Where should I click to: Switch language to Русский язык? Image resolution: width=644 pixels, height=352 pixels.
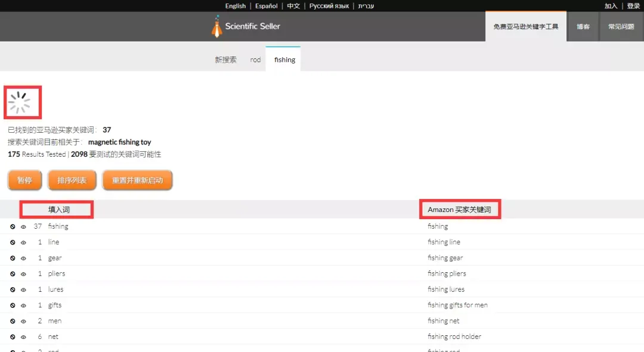click(329, 6)
